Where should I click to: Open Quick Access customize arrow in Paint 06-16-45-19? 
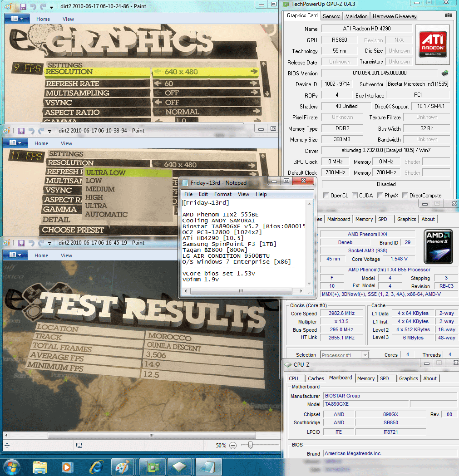pos(49,243)
